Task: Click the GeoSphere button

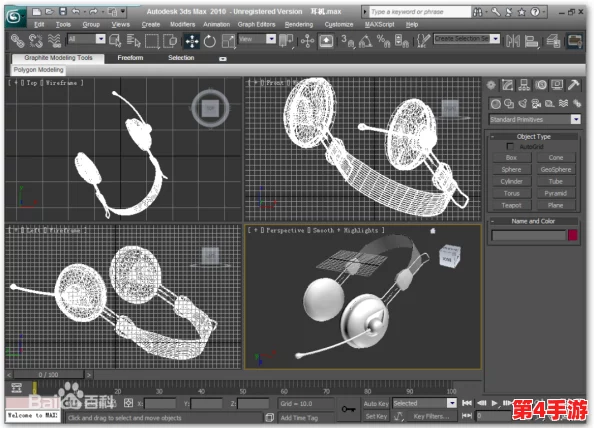Action: (556, 170)
